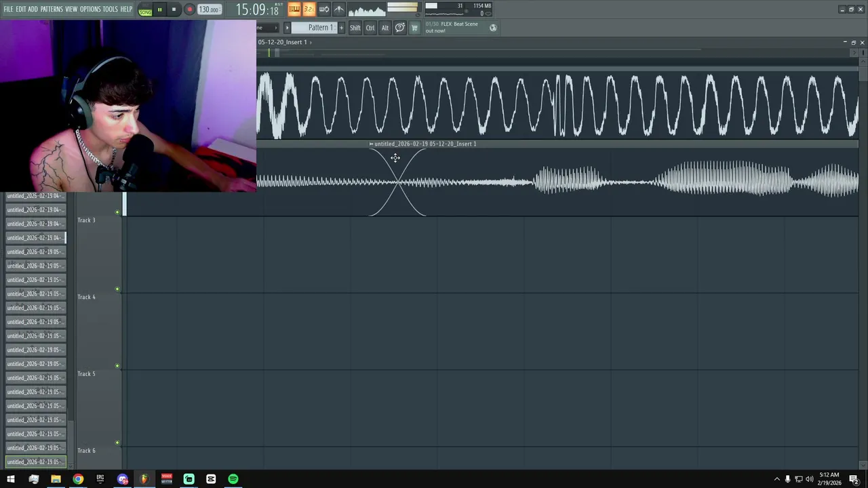The height and width of the screenshot is (488, 868).
Task: Switch the Song/Pattern mode toggle
Action: 145,10
